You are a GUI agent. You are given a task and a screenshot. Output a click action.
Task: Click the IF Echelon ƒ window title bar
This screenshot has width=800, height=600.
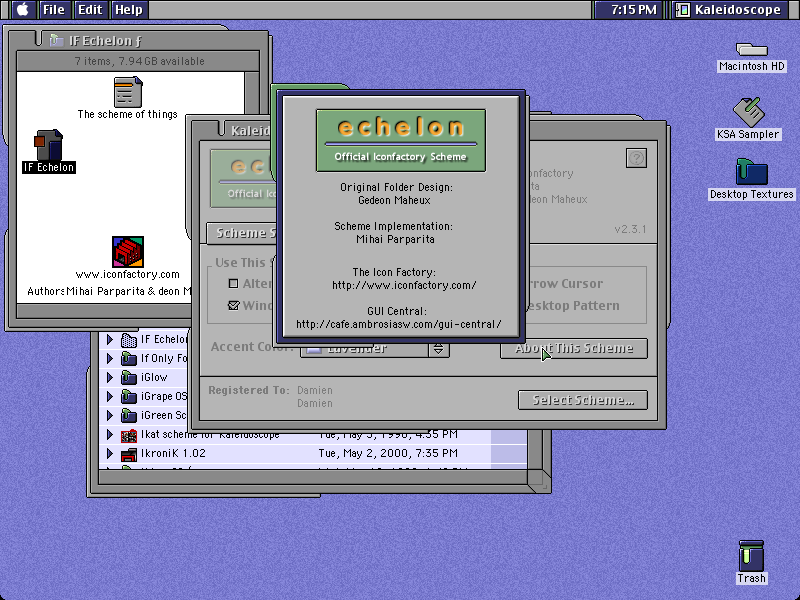(x=139, y=40)
